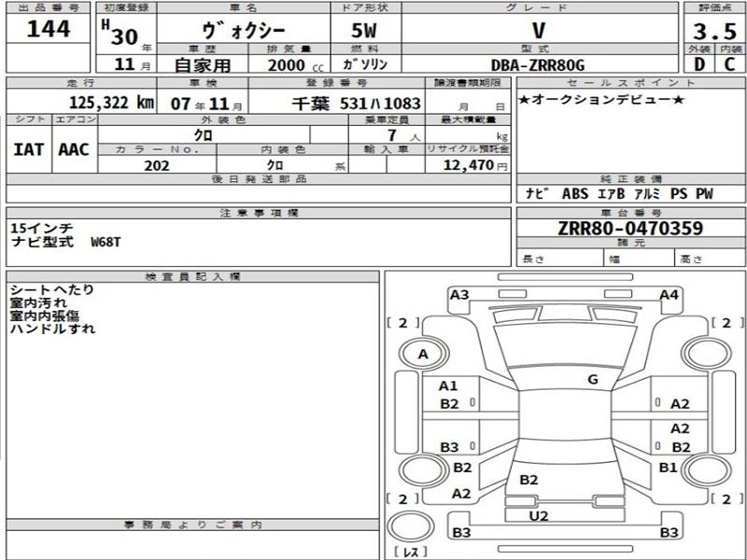The width and height of the screenshot is (747, 560).
Task: Click the リサイクル預託金 header
Action: coord(468,149)
